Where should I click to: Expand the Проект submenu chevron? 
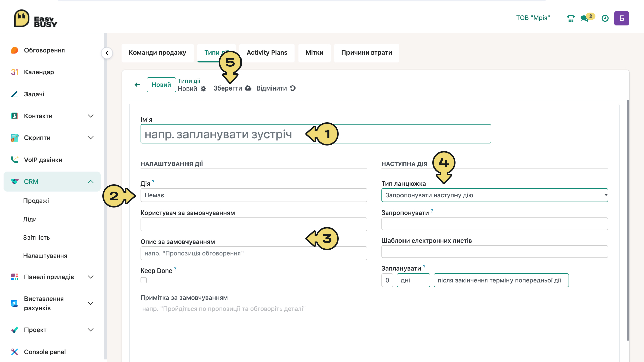click(91, 330)
